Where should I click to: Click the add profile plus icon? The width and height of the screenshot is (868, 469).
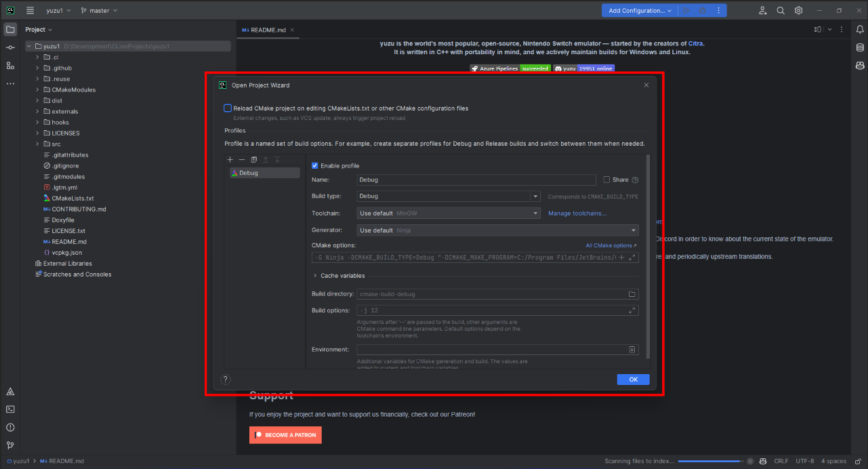click(x=230, y=159)
